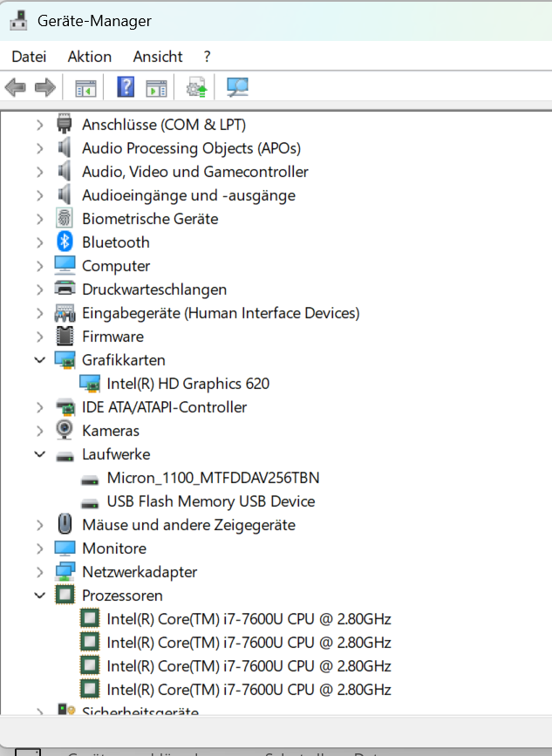Viewport: 552px width, 756px height.
Task: Select Micron_1100_MTFDDAV256TBN drive
Action: pyautogui.click(x=213, y=477)
